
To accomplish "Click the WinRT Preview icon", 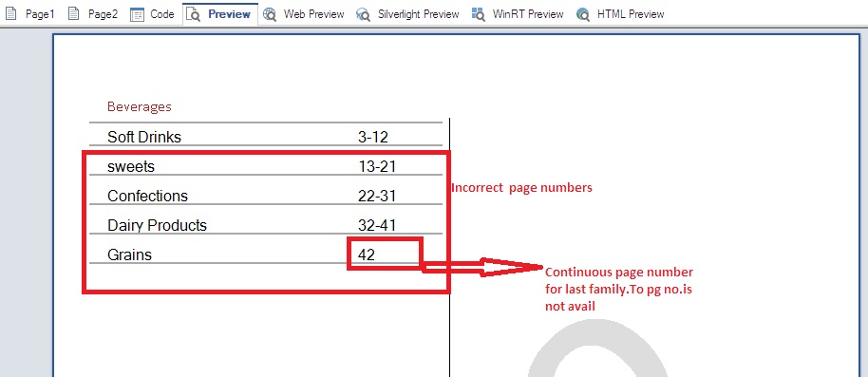I will point(479,14).
